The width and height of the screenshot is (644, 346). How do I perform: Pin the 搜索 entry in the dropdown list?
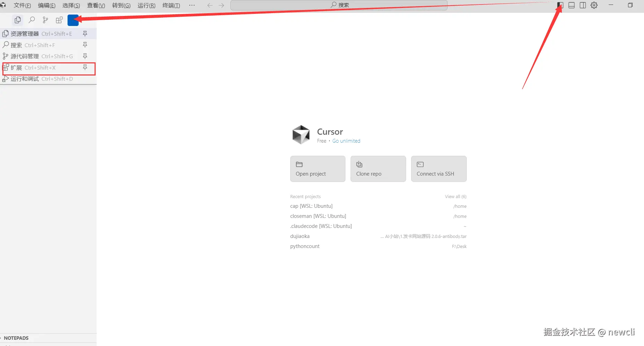click(x=85, y=45)
